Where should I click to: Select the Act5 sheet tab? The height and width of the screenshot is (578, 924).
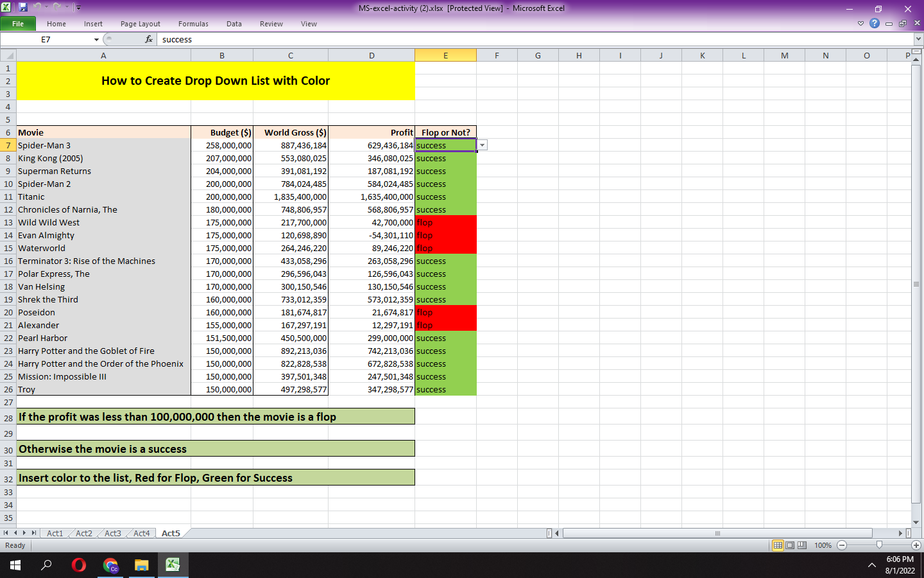click(x=171, y=533)
